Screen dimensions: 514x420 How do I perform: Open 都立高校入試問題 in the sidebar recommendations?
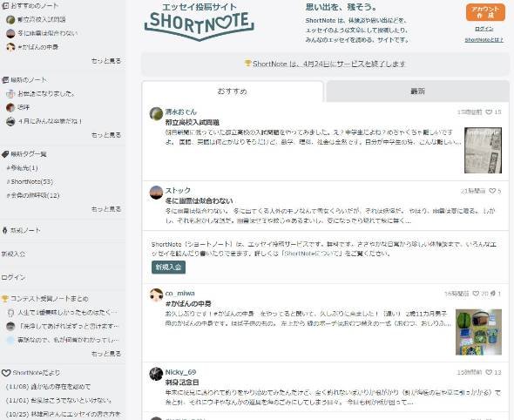click(x=41, y=20)
